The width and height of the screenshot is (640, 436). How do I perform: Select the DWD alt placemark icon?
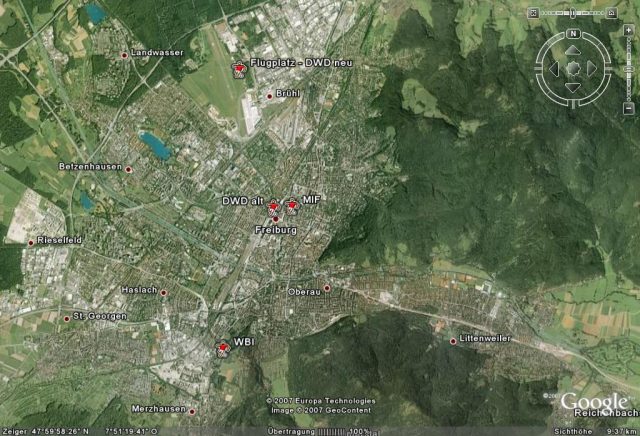tap(274, 207)
